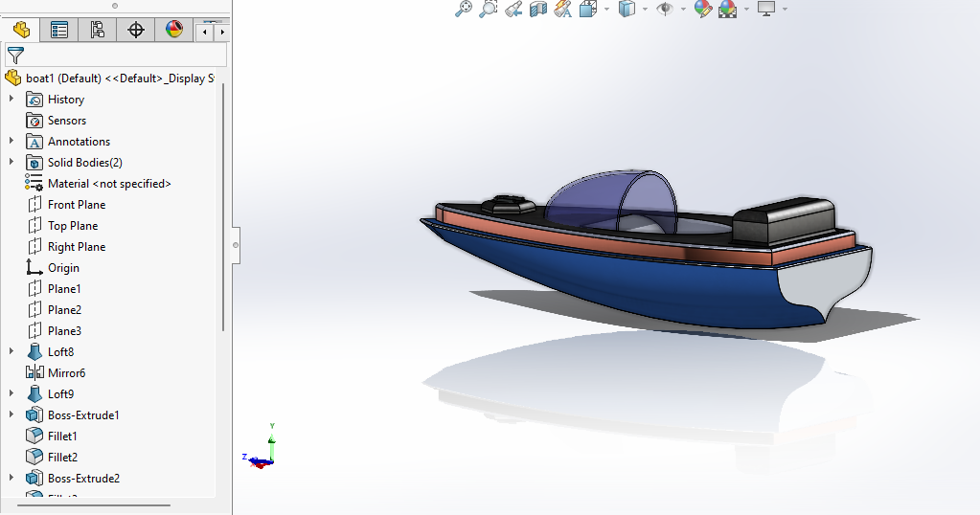Click the Solid Bodies folder icon

tap(34, 163)
